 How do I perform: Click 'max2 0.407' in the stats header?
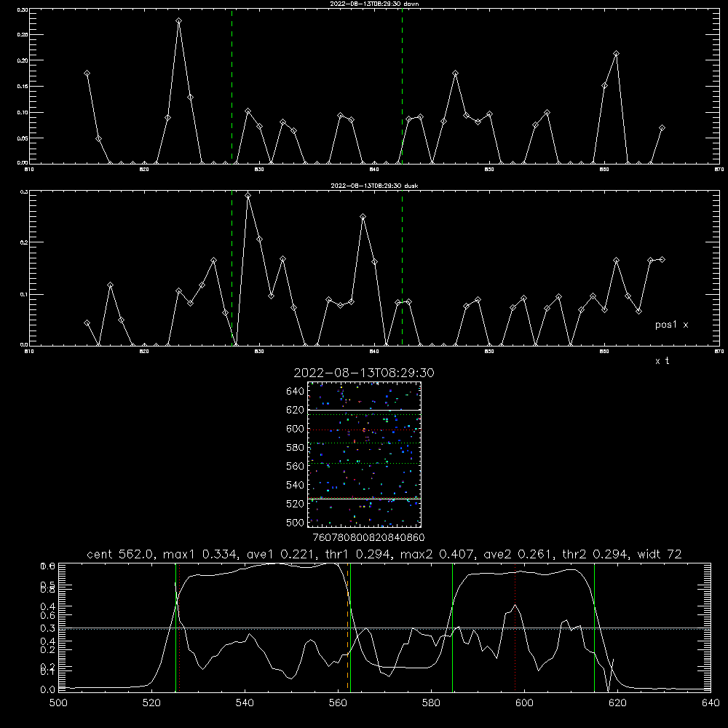[438, 554]
